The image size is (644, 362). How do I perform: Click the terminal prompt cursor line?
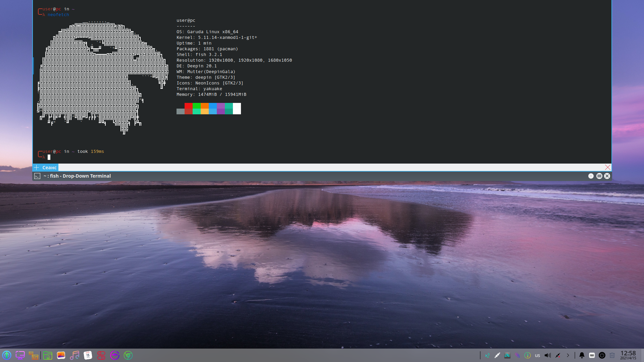(x=49, y=157)
